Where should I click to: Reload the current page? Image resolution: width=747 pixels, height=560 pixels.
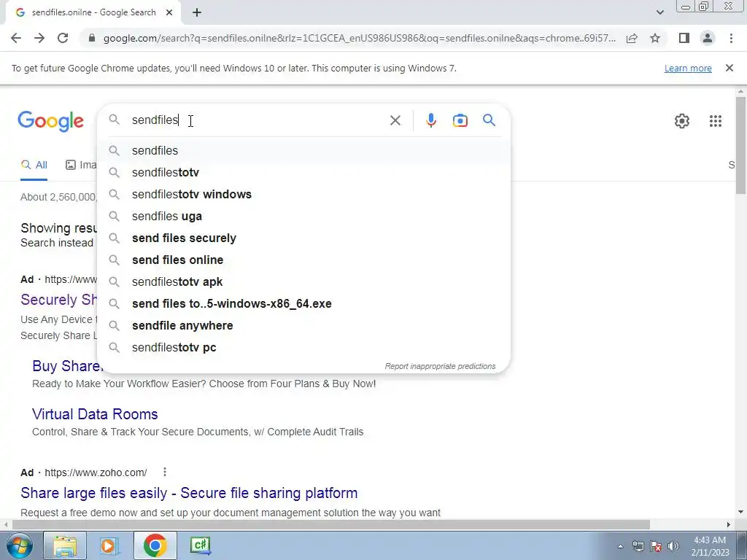pos(63,38)
